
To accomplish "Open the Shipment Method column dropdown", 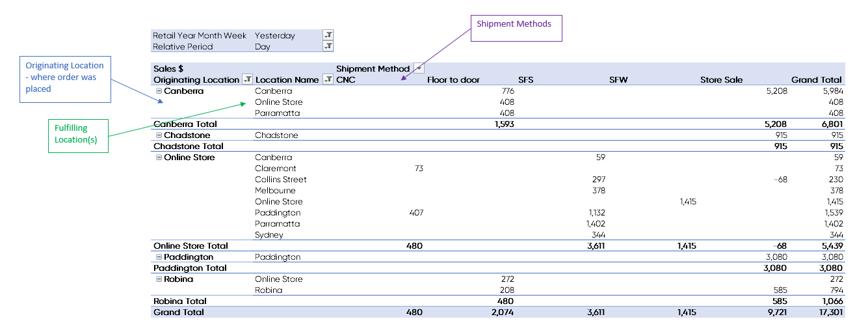I will [x=419, y=68].
